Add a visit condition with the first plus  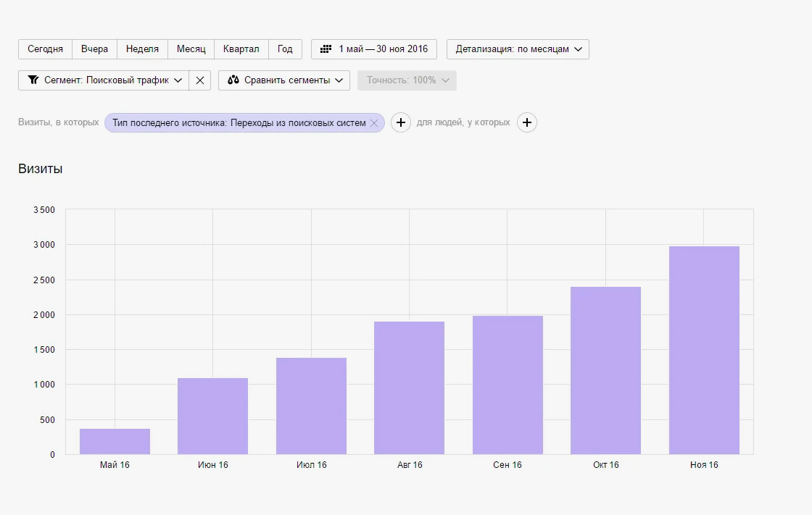click(x=401, y=122)
